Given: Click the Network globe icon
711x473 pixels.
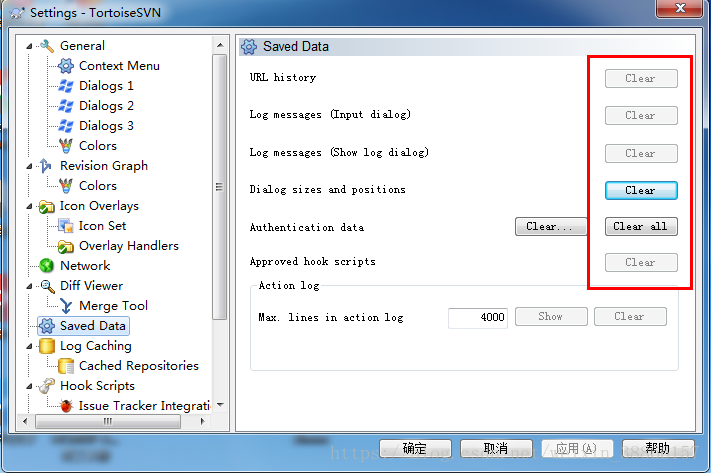Looking at the screenshot, I should [46, 266].
